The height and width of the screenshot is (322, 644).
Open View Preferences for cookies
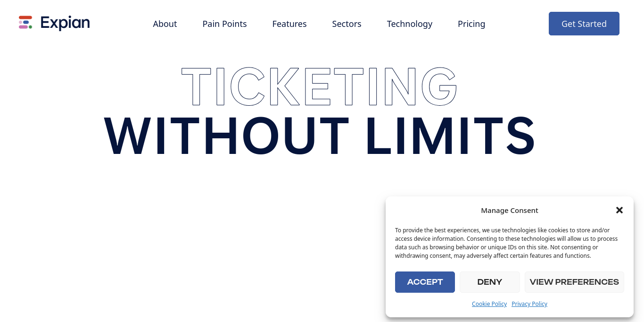574,282
